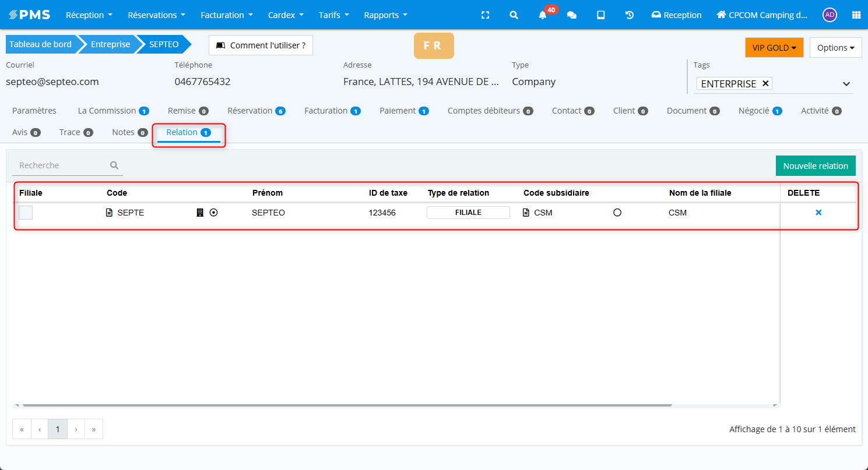Open the apps grid icon
The width and height of the screenshot is (868, 470).
[856, 15]
